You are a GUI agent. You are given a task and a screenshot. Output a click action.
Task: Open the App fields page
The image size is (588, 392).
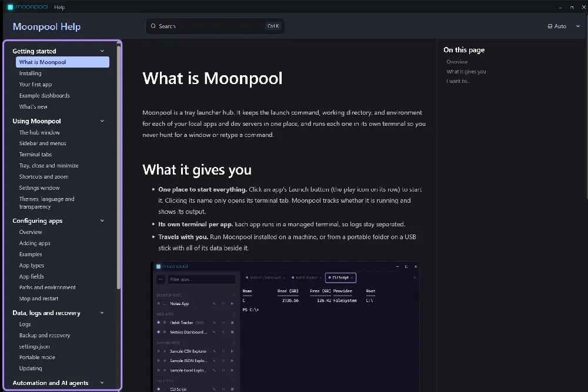[32, 277]
